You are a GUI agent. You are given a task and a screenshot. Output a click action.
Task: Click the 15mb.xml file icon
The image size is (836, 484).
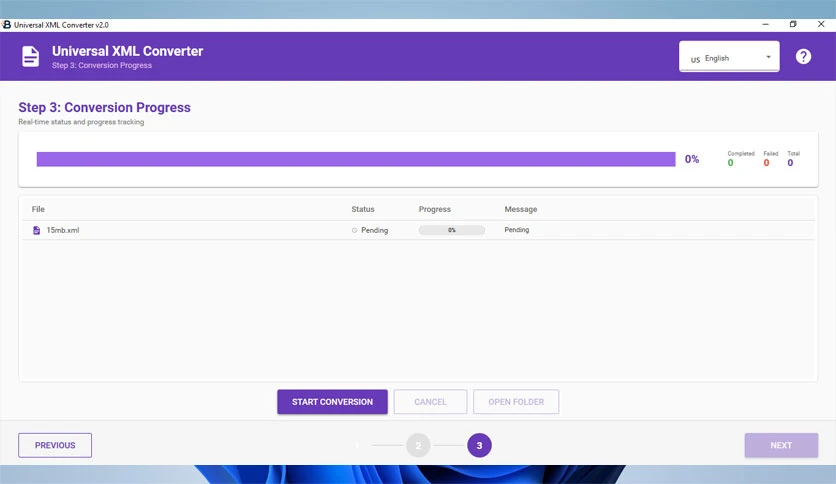36,230
